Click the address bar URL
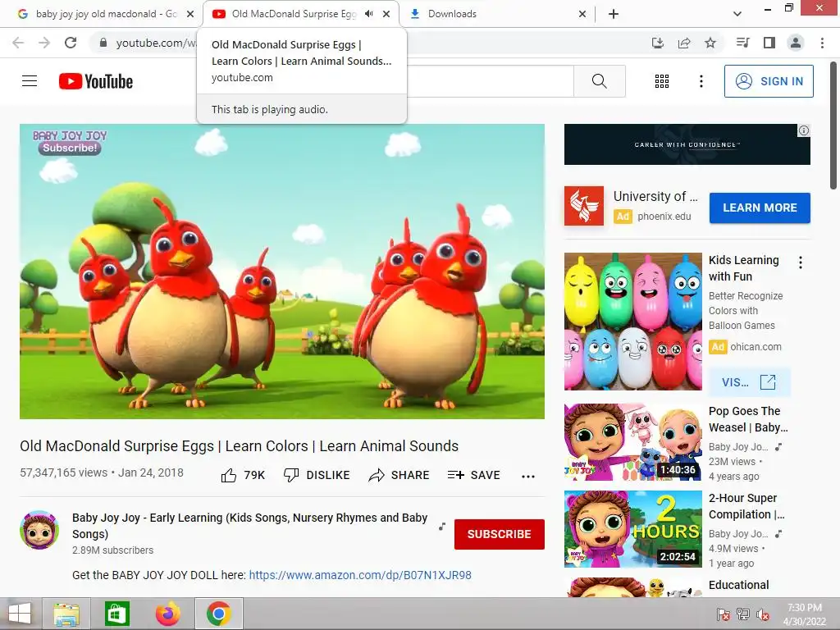840x630 pixels. click(155, 43)
